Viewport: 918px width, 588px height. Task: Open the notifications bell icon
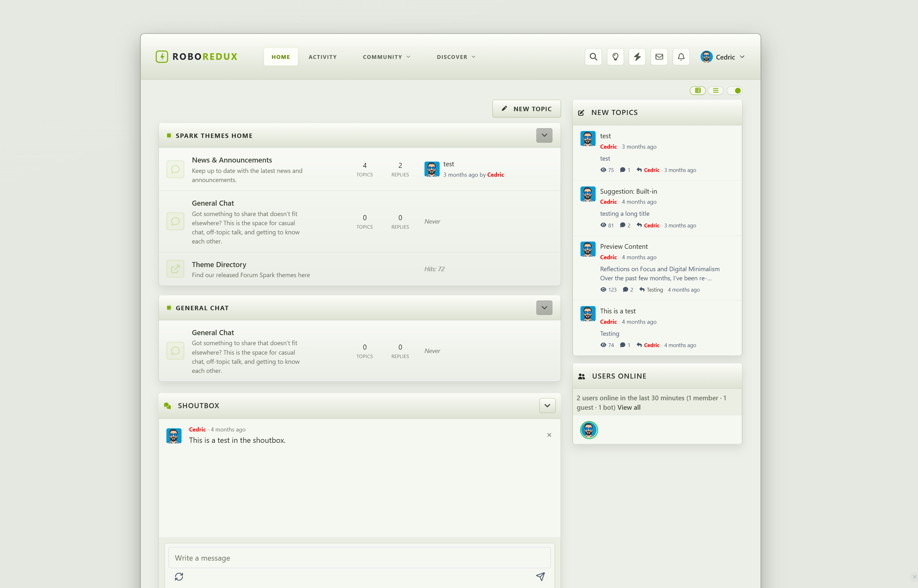coord(681,57)
